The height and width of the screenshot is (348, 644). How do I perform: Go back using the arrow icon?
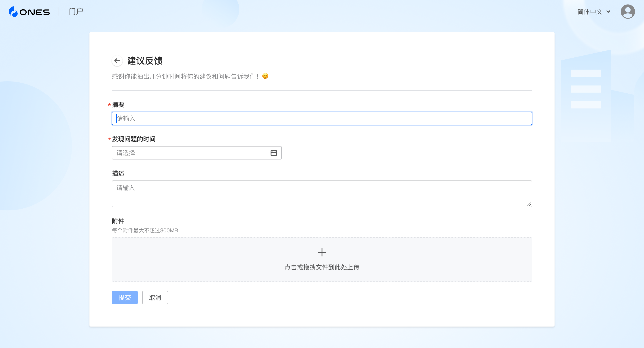[x=117, y=61]
